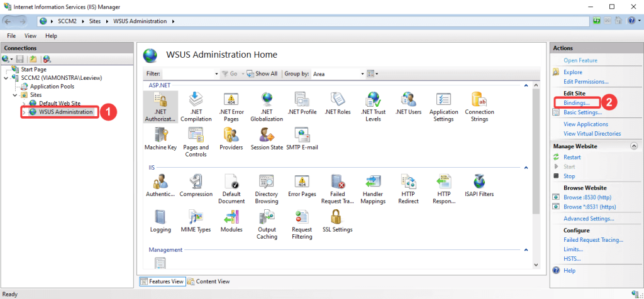Collapse the ASP.NET group
Screen dimensions: 644x299
526,85
